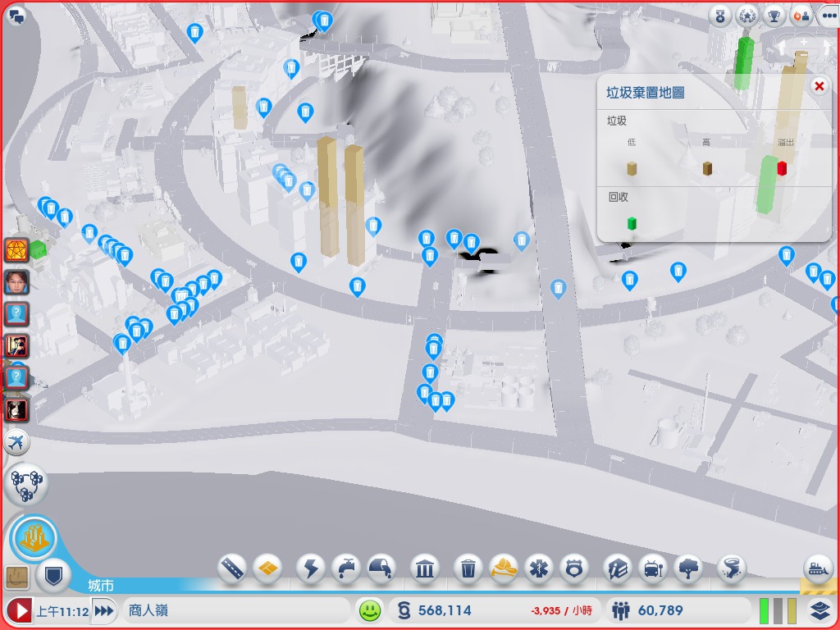The image size is (840, 630).
Task: Open the Origin friends icon
Action: [801, 16]
